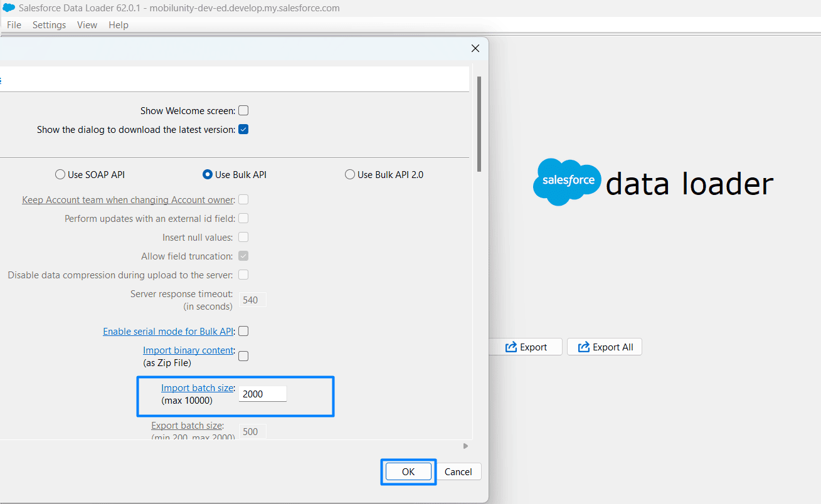Viewport: 821px width, 504px height.
Task: Open the View menu
Action: point(87,25)
